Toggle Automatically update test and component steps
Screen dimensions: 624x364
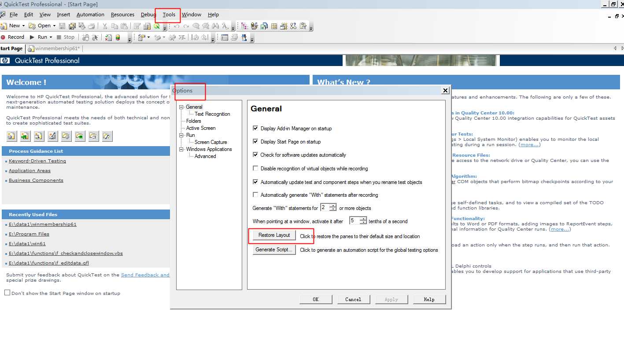point(255,182)
